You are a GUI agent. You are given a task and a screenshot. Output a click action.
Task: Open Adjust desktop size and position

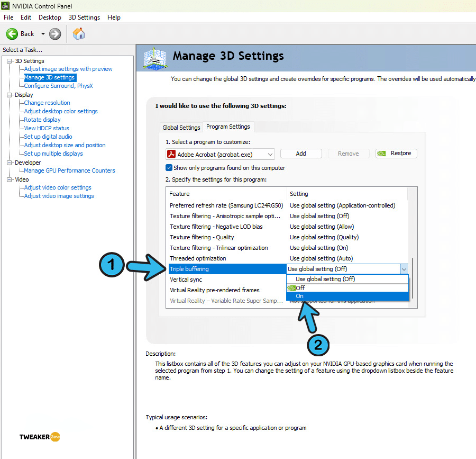pyautogui.click(x=65, y=145)
